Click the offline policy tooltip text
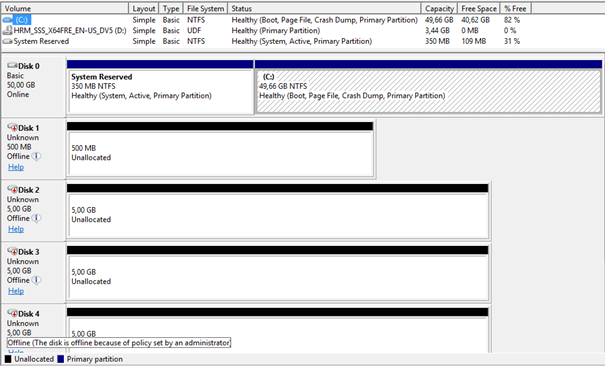The width and height of the screenshot is (605, 366). tap(119, 342)
